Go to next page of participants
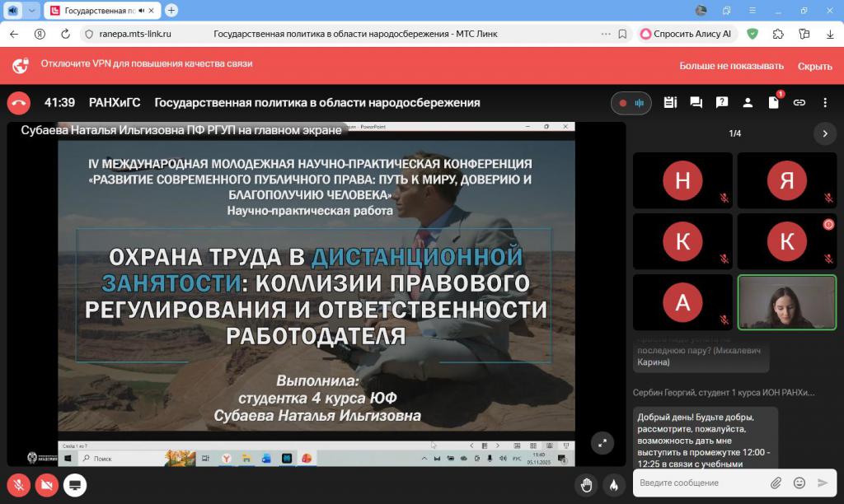The height and width of the screenshot is (504, 844). 824,133
